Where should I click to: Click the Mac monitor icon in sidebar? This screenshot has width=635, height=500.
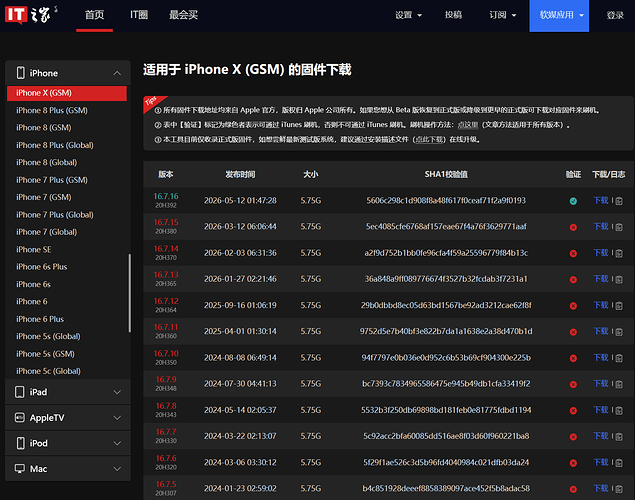click(19, 468)
